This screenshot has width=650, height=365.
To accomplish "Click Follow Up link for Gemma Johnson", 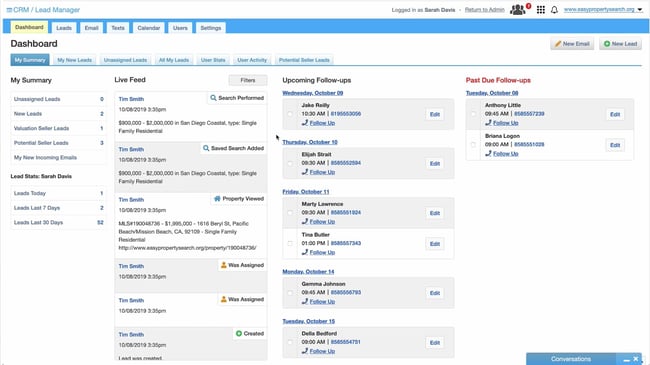I will click(322, 302).
